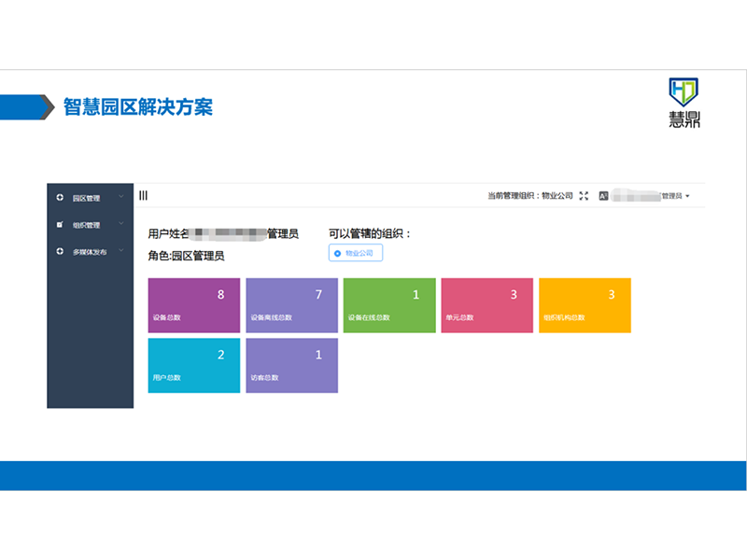The width and height of the screenshot is (747, 560).
Task: Toggle the sidebar collapse bars icon
Action: (x=143, y=196)
